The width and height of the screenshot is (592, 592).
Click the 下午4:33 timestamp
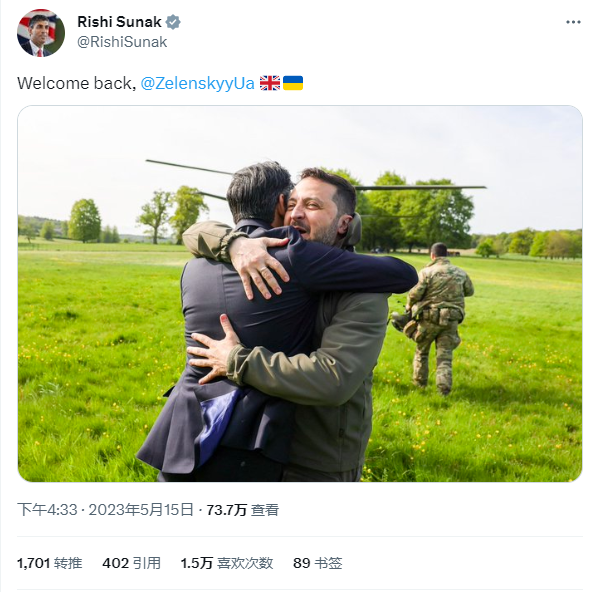point(47,510)
